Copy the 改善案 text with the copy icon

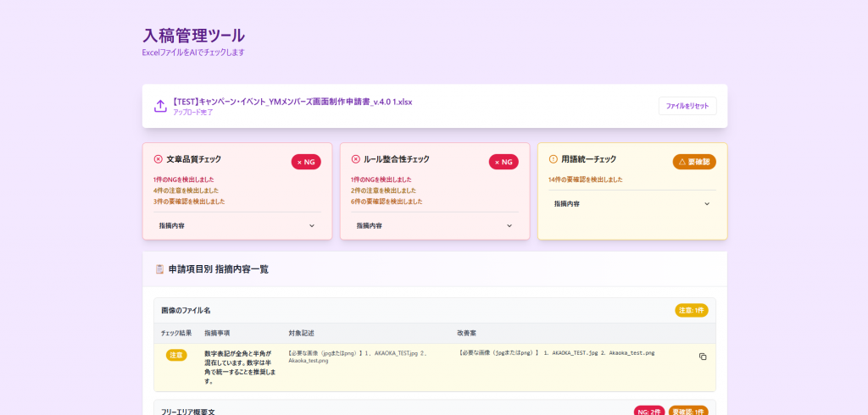[703, 357]
